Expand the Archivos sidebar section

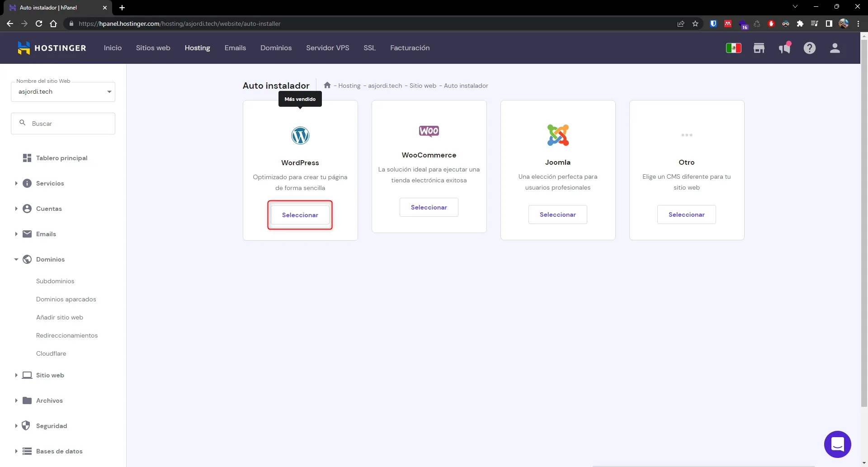click(16, 400)
